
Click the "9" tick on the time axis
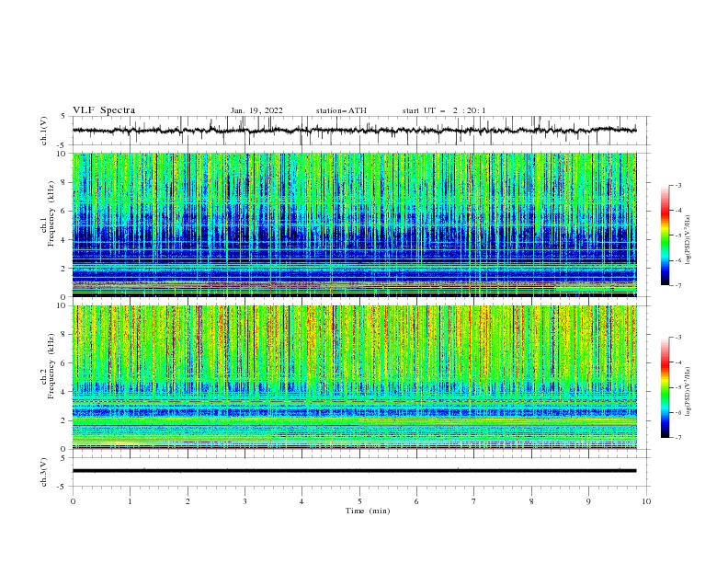tap(588, 501)
